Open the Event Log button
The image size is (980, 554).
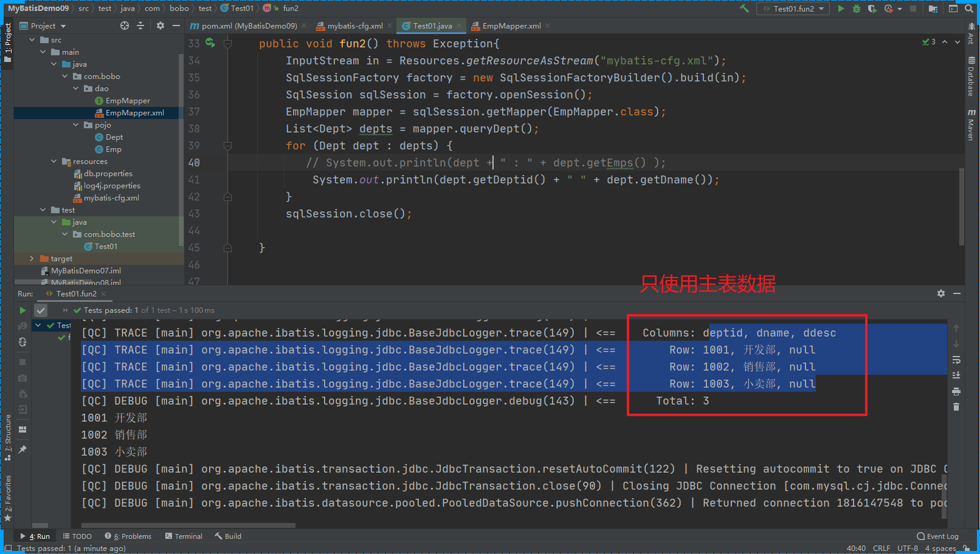point(937,536)
